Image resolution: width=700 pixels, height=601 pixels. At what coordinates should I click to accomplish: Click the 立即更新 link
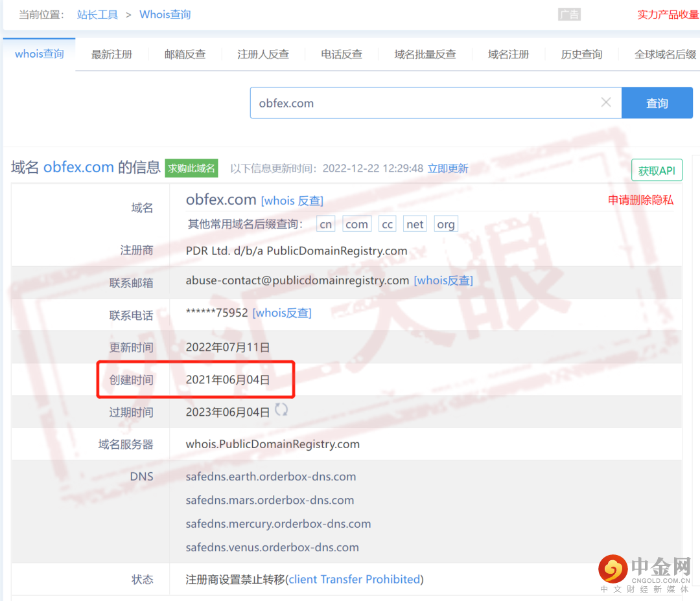(448, 168)
